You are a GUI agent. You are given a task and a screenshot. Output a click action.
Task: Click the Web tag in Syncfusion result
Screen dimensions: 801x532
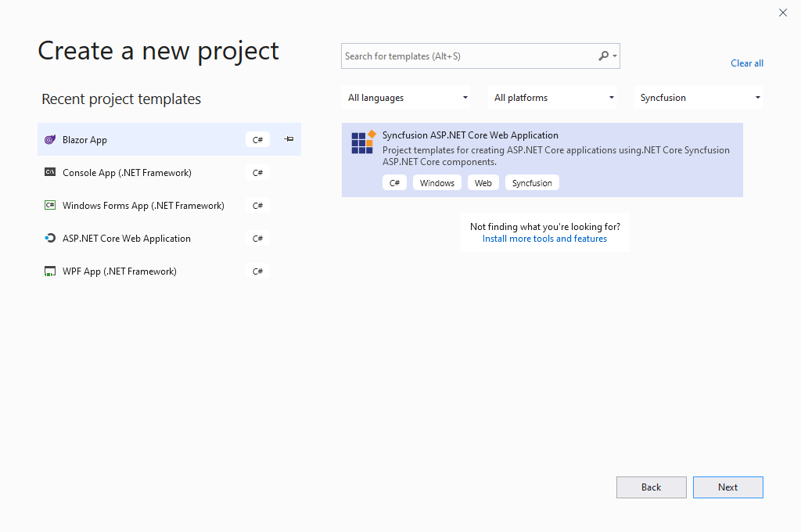[483, 182]
